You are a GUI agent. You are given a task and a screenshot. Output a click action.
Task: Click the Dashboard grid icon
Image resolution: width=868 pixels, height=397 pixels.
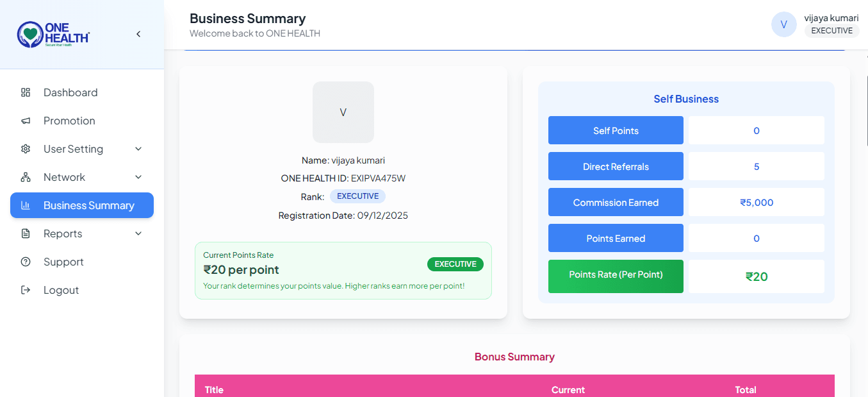pyautogui.click(x=26, y=92)
